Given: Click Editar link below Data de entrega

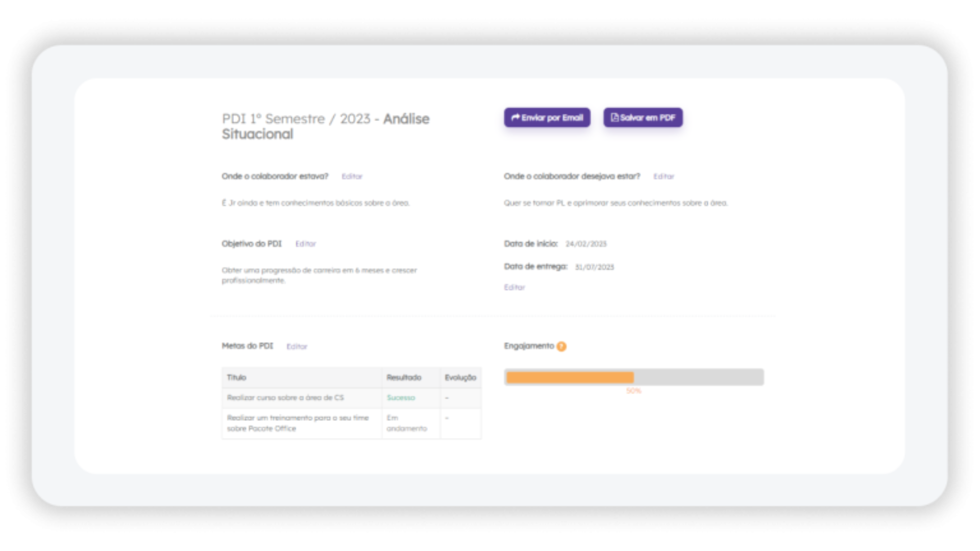Looking at the screenshot, I should [x=514, y=287].
